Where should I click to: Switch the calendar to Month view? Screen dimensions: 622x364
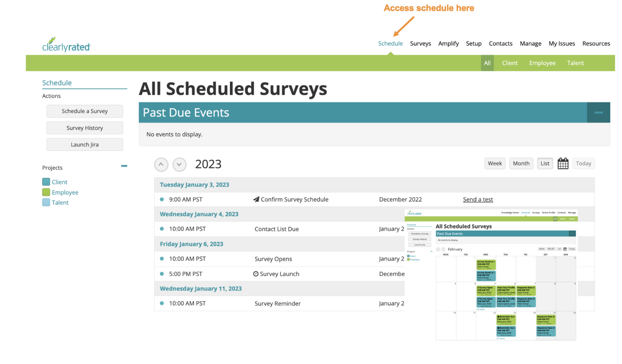tap(521, 163)
